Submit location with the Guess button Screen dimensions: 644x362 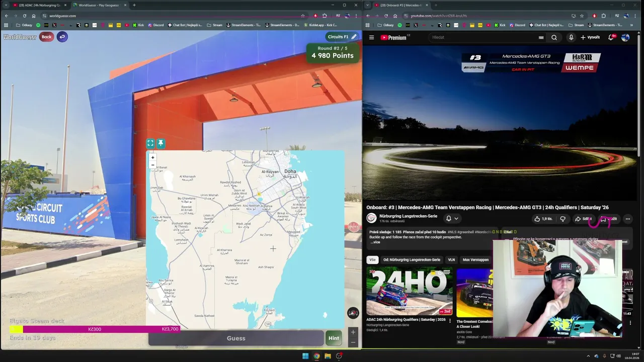pyautogui.click(x=236, y=338)
